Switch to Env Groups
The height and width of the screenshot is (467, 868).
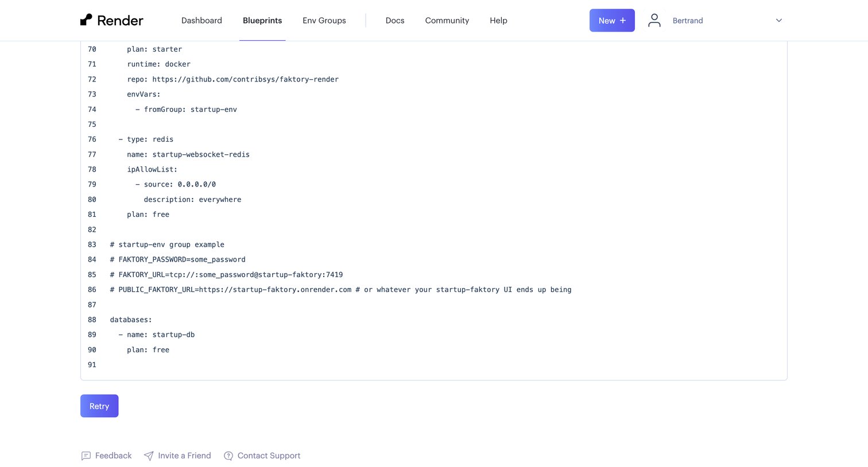pyautogui.click(x=324, y=20)
